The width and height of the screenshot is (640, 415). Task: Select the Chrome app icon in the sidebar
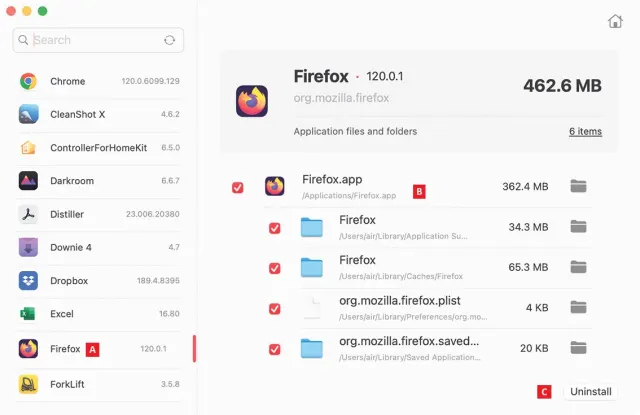coord(28,81)
